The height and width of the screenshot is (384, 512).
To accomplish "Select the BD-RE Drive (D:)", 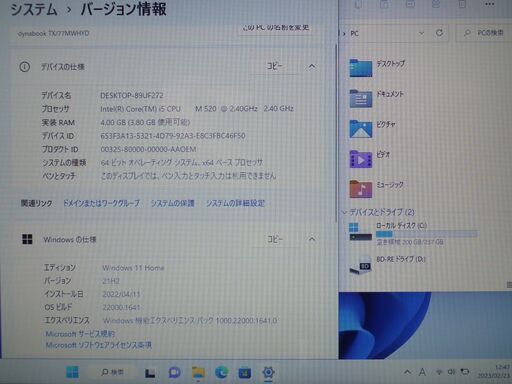I will point(387,265).
